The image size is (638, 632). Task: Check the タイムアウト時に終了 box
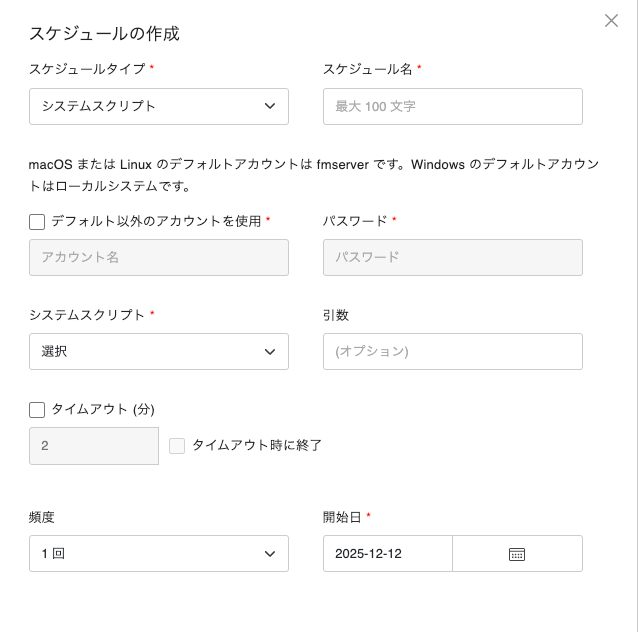tap(177, 446)
